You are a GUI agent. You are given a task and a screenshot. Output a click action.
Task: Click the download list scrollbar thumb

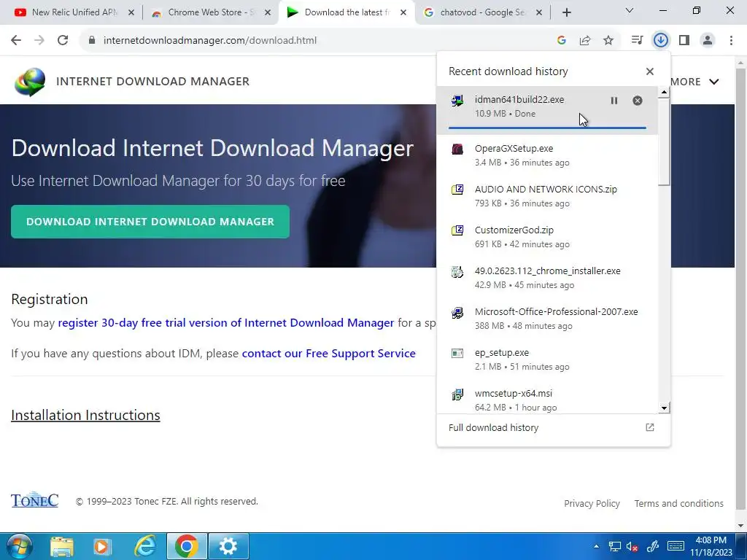click(664, 142)
